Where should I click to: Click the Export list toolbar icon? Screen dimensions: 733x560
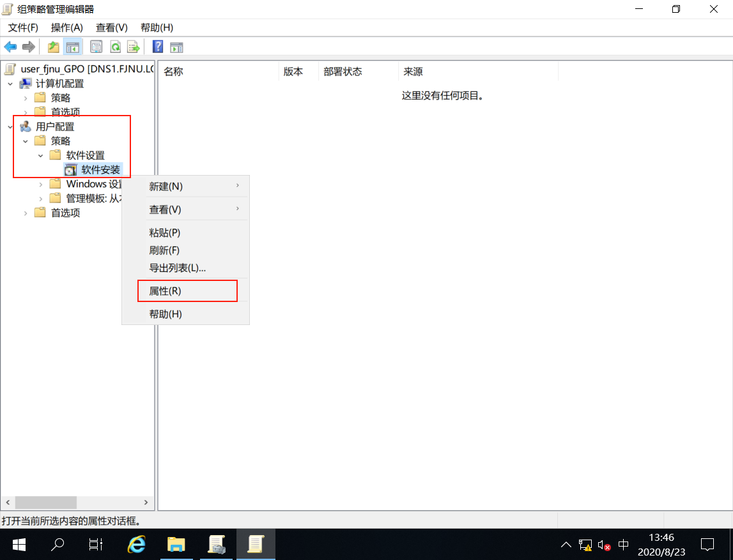pos(133,47)
